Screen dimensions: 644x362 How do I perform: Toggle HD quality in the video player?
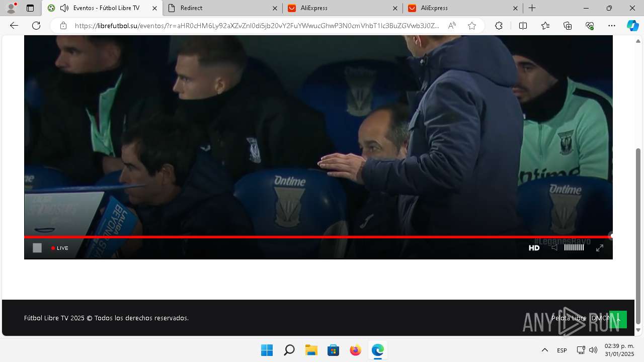coord(534,248)
